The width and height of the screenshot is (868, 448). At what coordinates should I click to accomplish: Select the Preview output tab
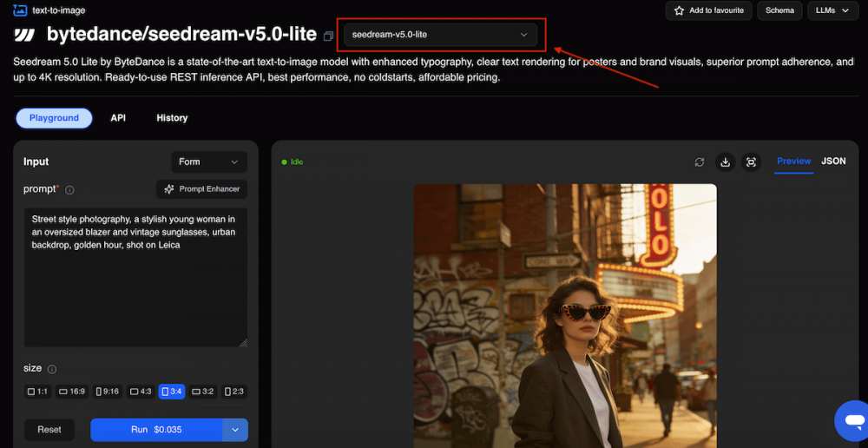point(794,161)
